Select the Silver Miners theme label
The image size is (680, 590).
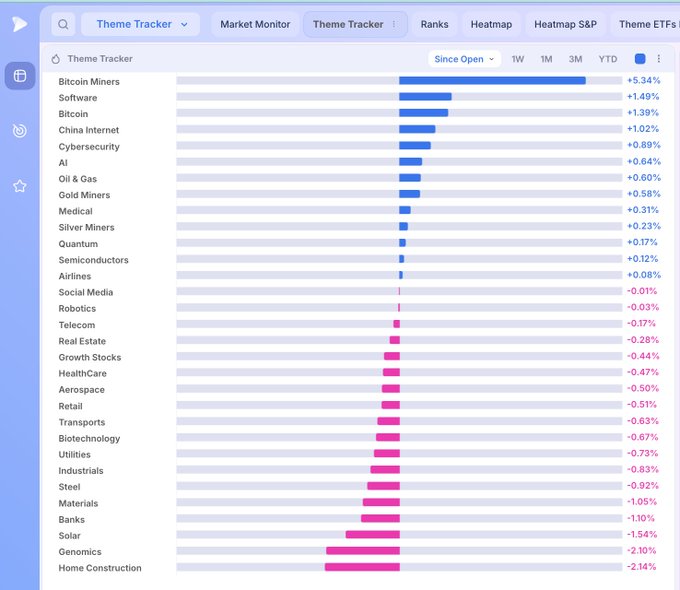[86, 227]
